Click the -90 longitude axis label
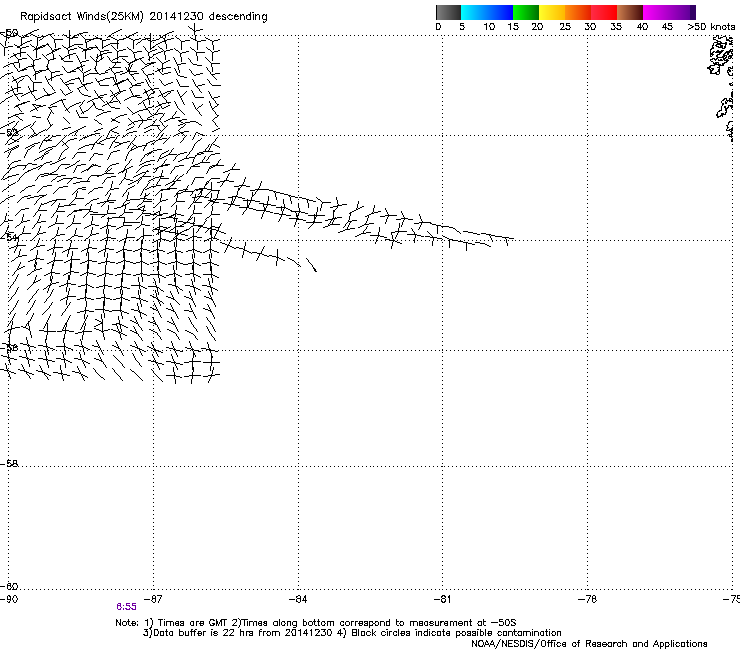Screen dimensions: 740x650 point(9,599)
